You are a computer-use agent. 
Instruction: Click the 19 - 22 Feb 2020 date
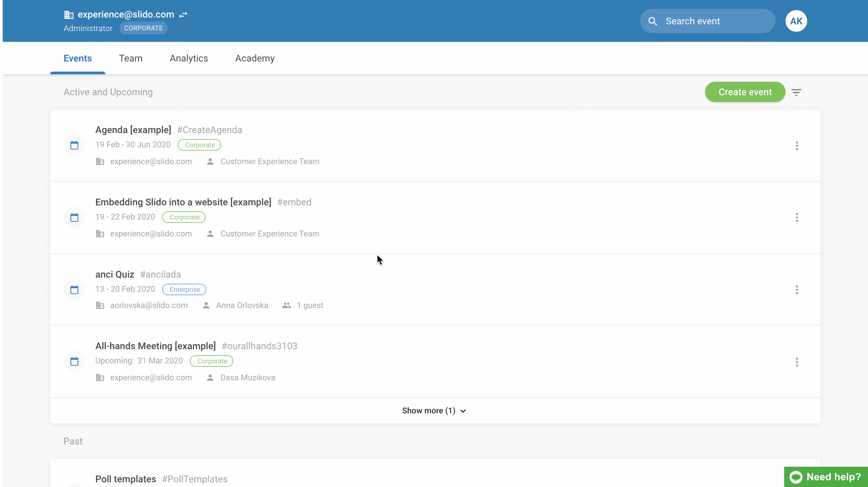pyautogui.click(x=125, y=217)
